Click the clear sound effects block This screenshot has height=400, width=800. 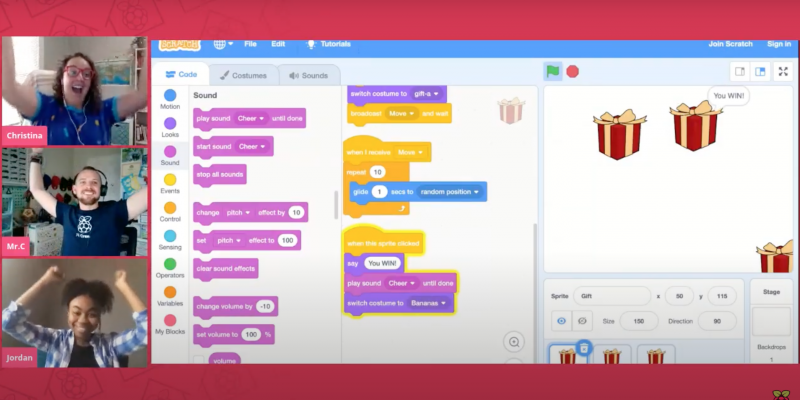click(226, 269)
